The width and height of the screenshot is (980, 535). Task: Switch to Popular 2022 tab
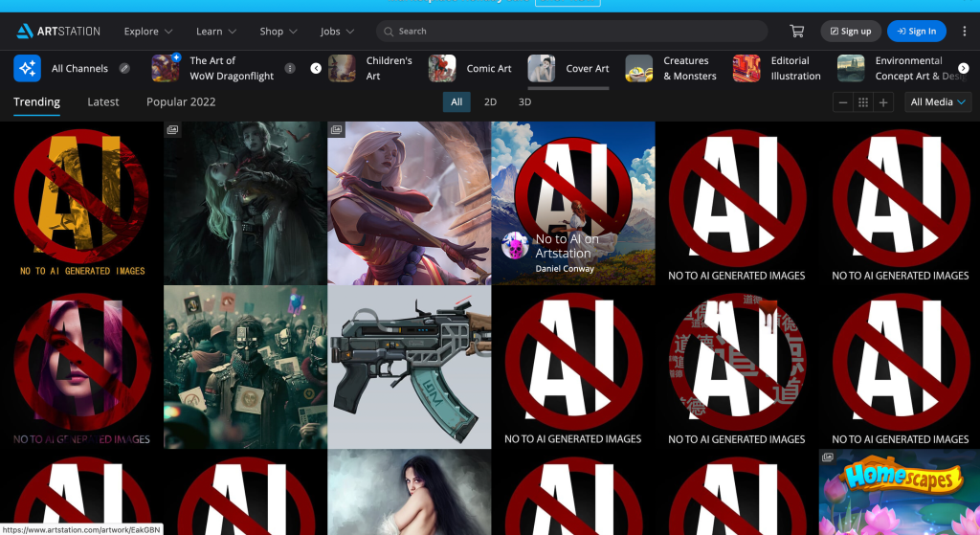[x=181, y=102]
